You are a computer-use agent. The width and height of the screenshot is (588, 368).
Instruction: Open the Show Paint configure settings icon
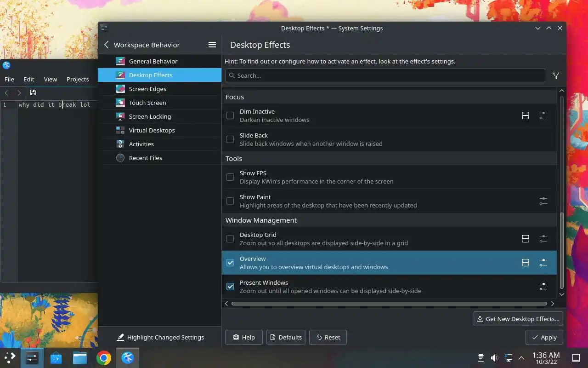click(543, 201)
